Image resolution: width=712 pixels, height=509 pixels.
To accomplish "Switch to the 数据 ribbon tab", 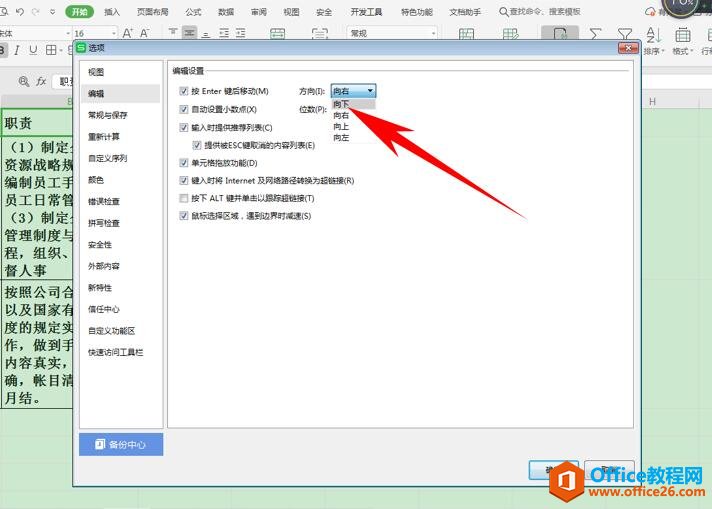I will (x=226, y=12).
